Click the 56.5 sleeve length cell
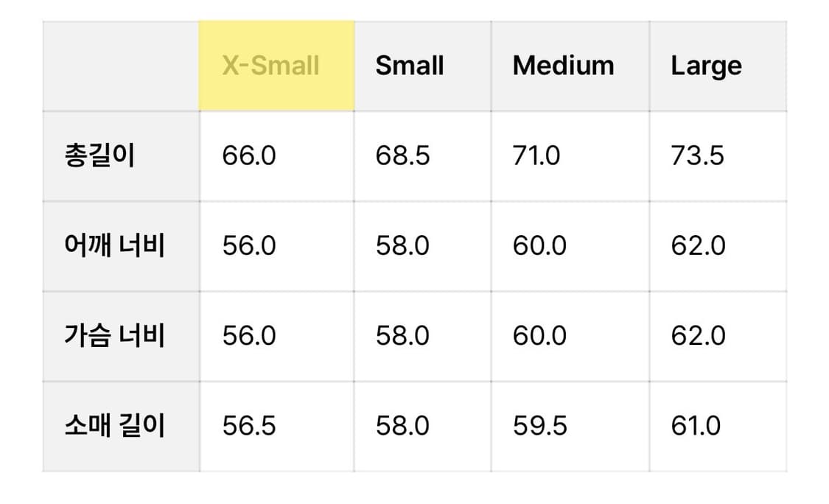This screenshot has height=504, width=829. (249, 426)
